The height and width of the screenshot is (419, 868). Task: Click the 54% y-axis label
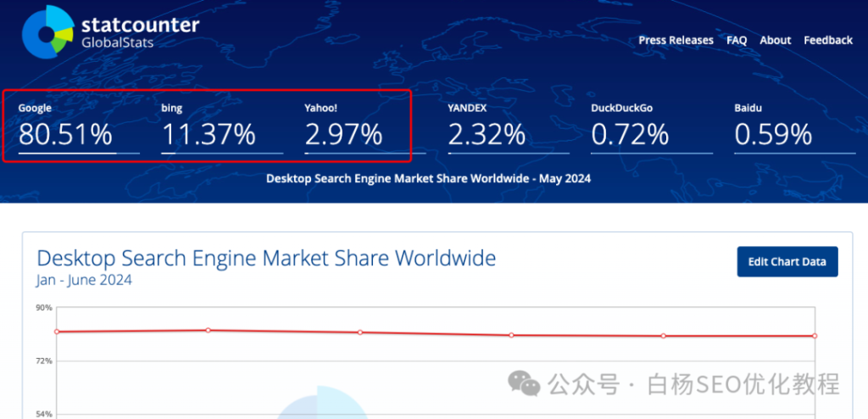point(45,414)
